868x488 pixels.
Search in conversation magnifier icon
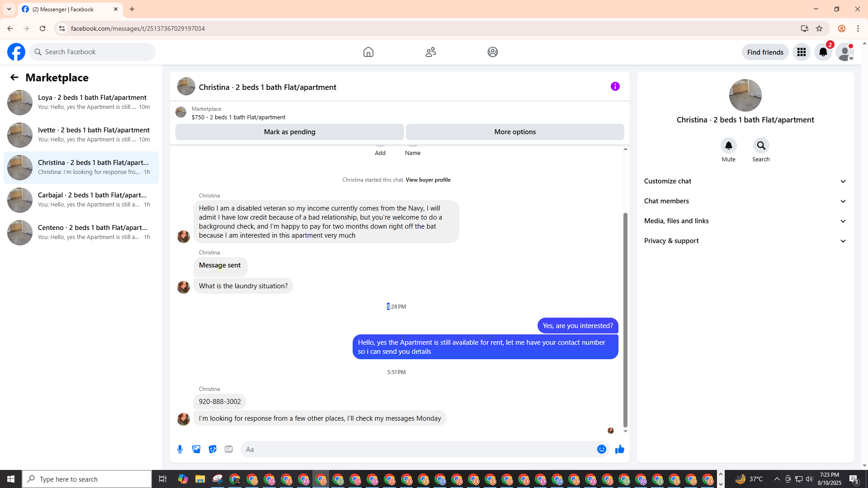point(761,146)
